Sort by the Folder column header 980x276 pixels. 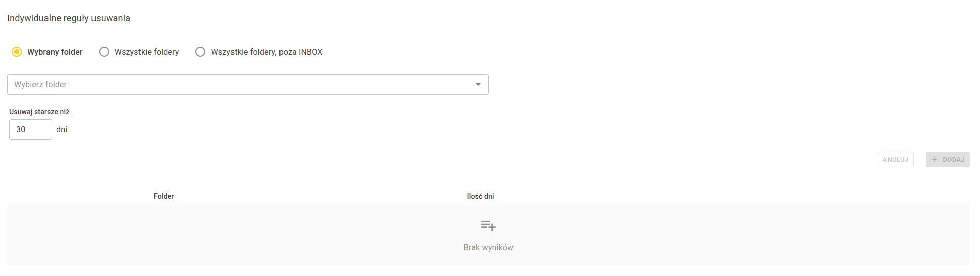(x=164, y=196)
